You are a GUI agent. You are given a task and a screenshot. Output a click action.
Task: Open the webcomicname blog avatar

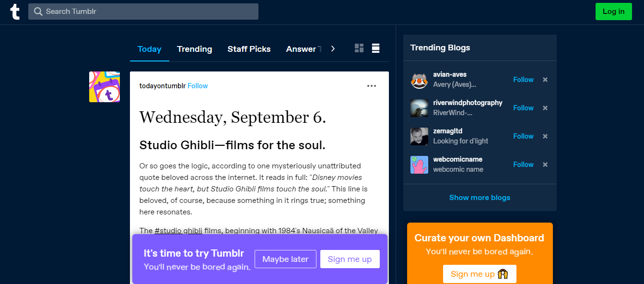coord(419,165)
